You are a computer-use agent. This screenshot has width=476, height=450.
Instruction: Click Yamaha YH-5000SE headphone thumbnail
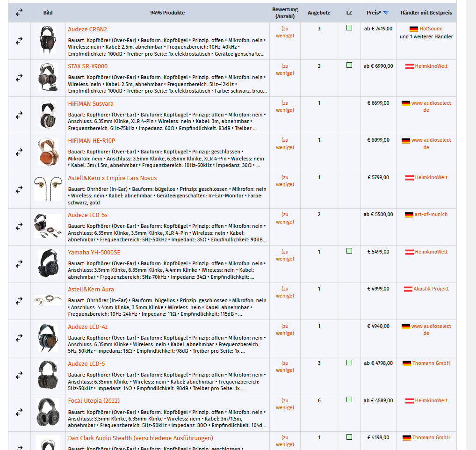pyautogui.click(x=48, y=263)
